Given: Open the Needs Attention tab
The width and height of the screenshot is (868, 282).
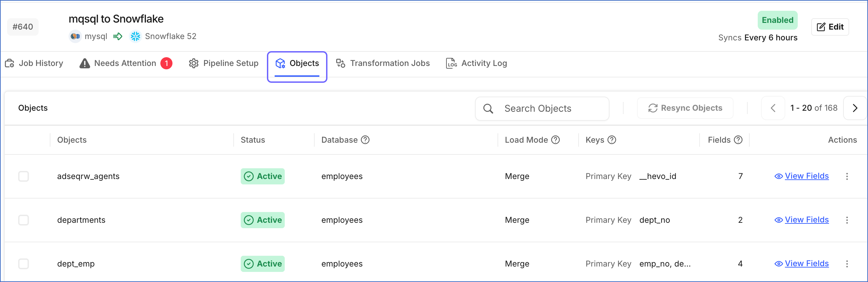Looking at the screenshot, I should tap(126, 63).
